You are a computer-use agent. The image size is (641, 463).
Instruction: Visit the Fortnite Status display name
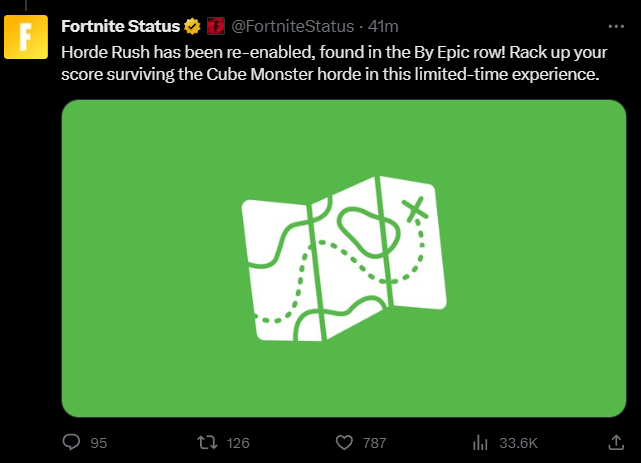tap(121, 27)
